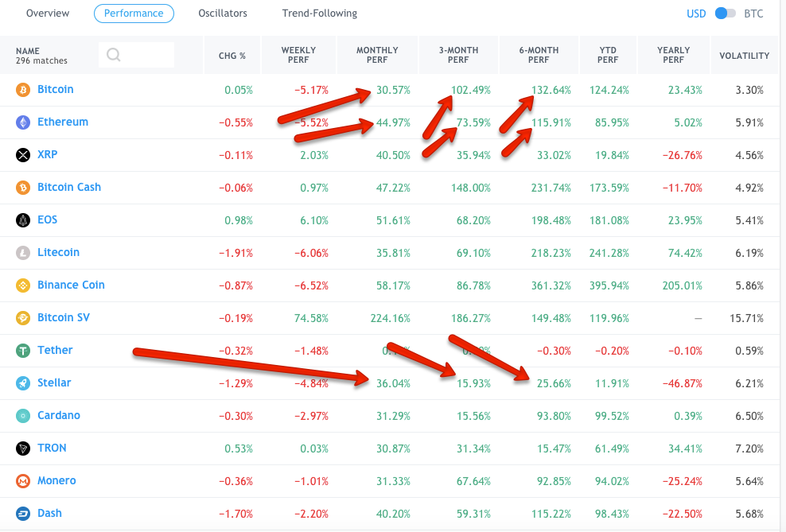The width and height of the screenshot is (786, 532).
Task: Open the Bitcoin Cash link
Action: pyautogui.click(x=69, y=188)
